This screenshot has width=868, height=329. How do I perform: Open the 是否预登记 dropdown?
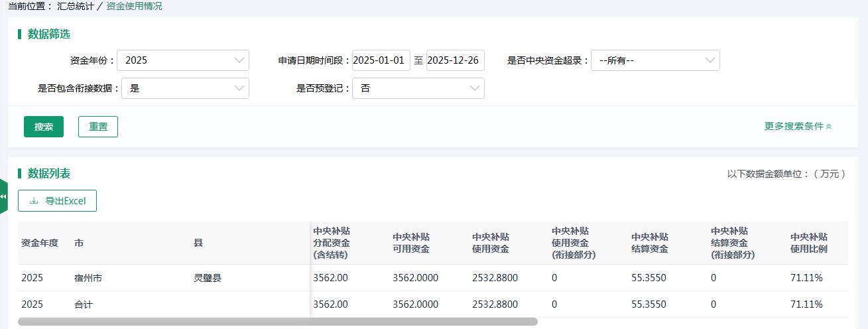pyautogui.click(x=418, y=88)
